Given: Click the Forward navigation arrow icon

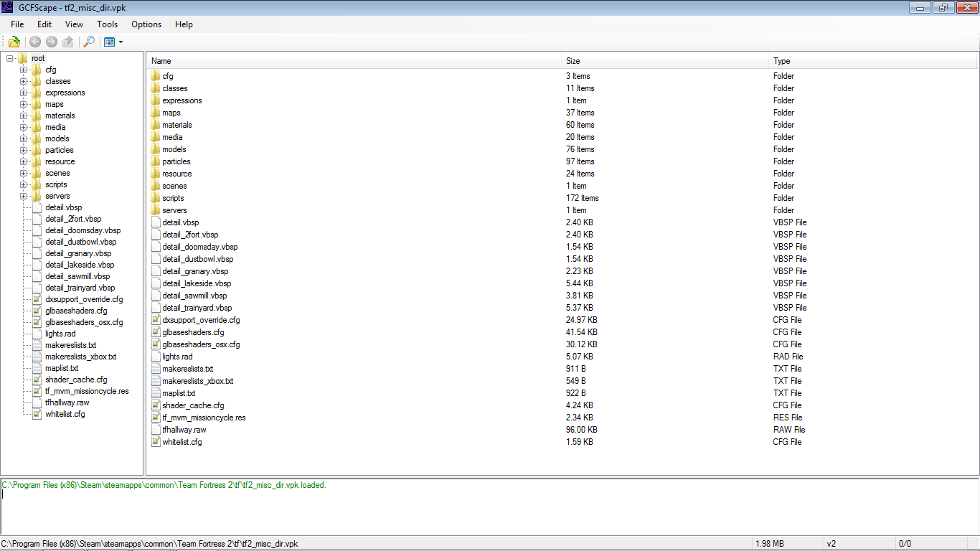Looking at the screenshot, I should [x=52, y=42].
